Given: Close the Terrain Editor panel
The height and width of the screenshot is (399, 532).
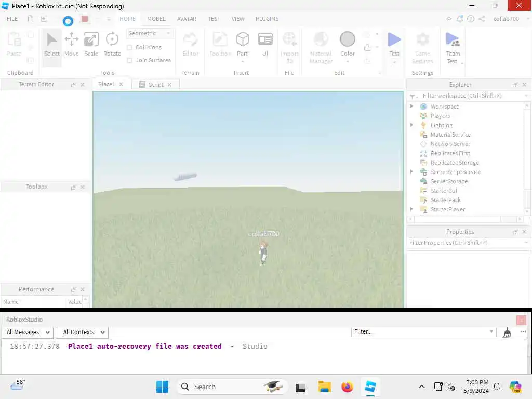Looking at the screenshot, I should tap(83, 85).
